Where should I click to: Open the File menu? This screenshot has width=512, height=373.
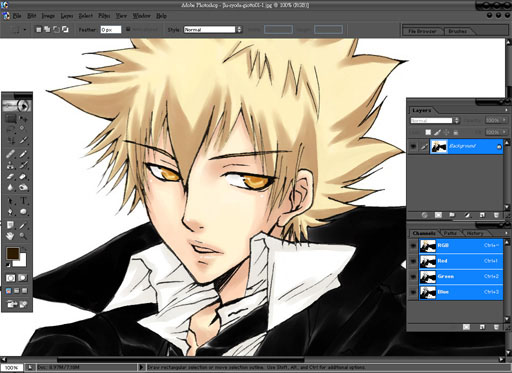[x=17, y=16]
